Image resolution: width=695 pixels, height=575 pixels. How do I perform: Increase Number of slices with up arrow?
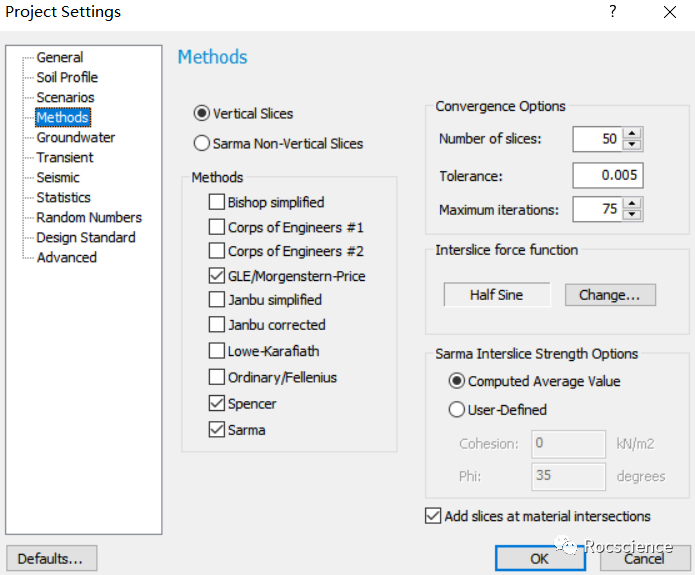(x=632, y=133)
